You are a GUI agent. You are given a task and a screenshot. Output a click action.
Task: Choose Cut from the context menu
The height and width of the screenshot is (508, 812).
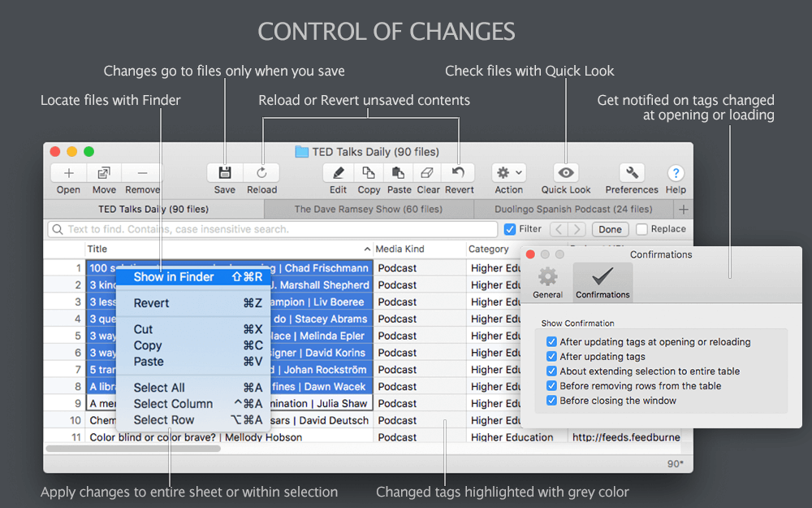pyautogui.click(x=193, y=330)
